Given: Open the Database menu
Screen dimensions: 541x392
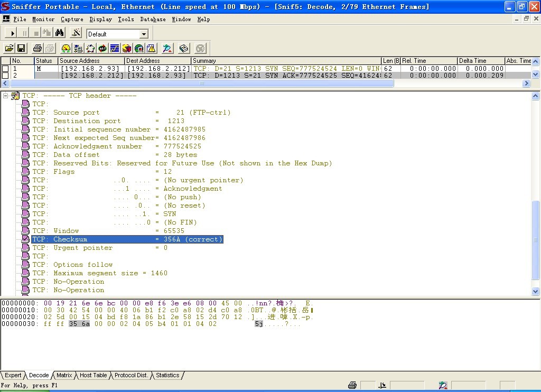Looking at the screenshot, I should 153,20.
